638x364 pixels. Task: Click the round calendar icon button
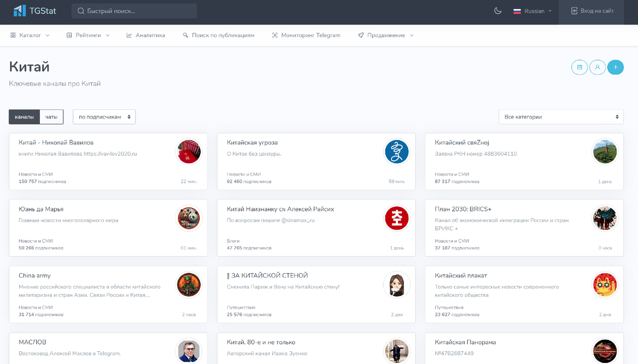coord(580,67)
